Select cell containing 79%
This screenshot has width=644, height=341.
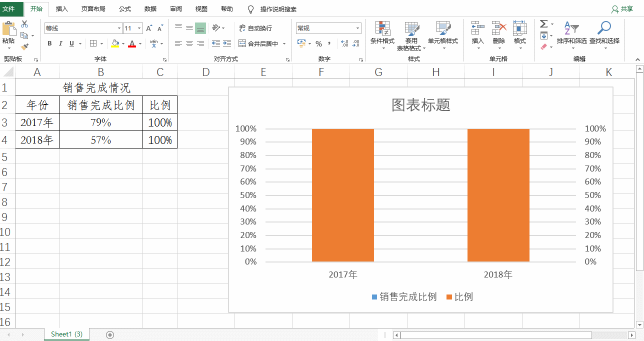pyautogui.click(x=100, y=122)
